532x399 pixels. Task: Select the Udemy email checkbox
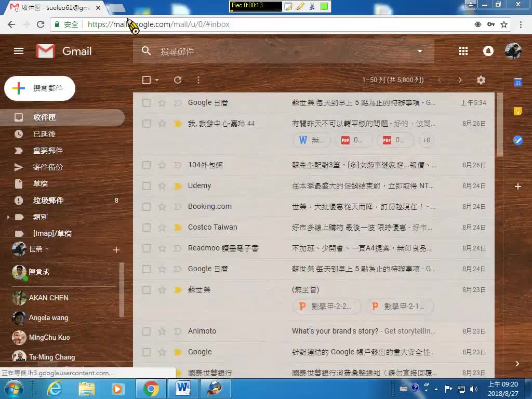tap(146, 186)
